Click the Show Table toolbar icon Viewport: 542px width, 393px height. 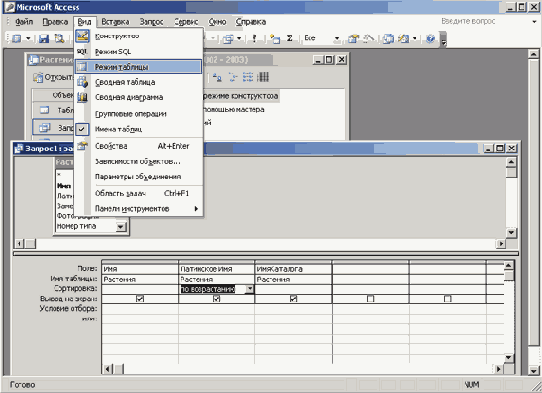tap(275, 39)
